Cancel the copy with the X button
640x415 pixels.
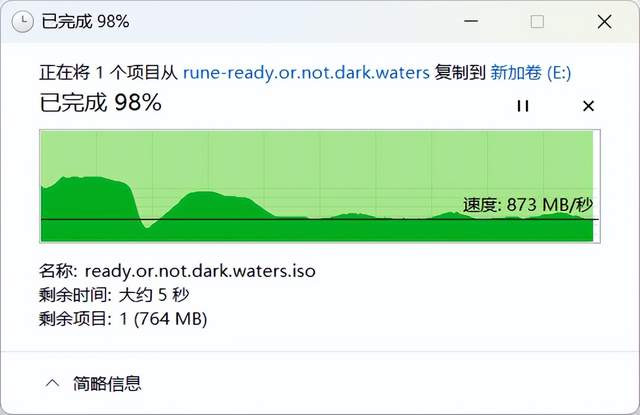pyautogui.click(x=588, y=105)
